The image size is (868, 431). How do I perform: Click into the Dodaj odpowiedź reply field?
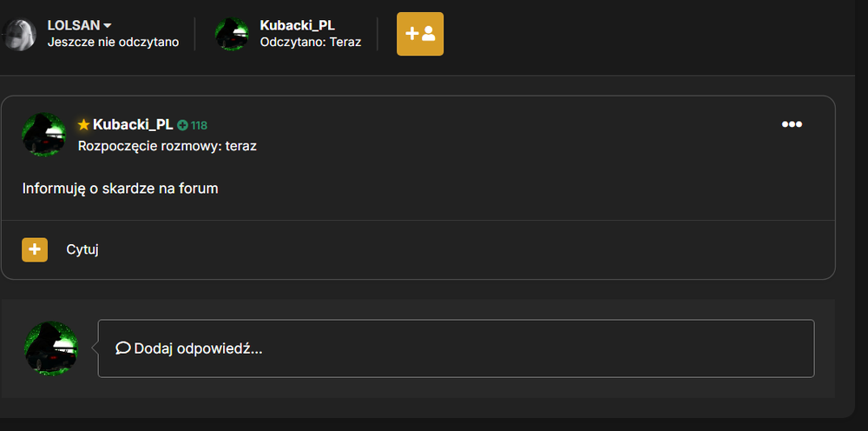457,348
